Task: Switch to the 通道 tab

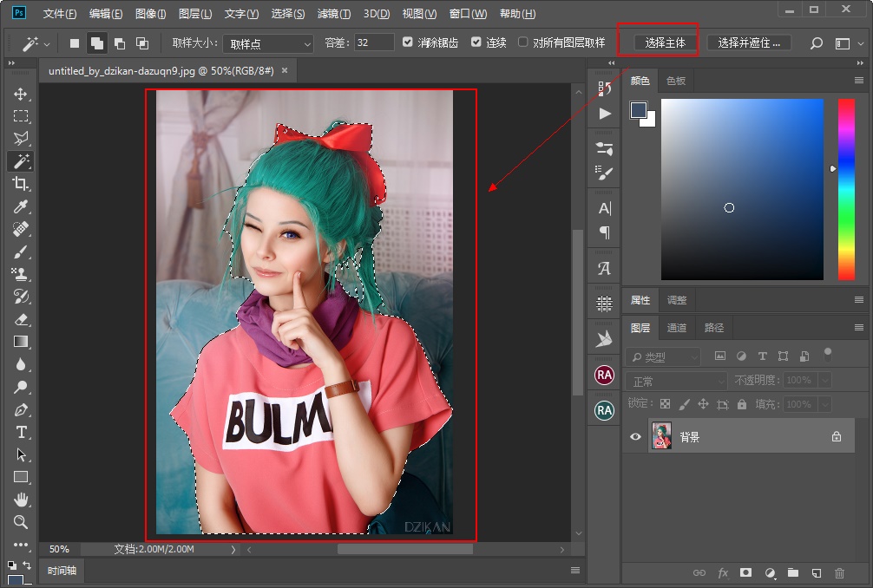Action: 677,328
